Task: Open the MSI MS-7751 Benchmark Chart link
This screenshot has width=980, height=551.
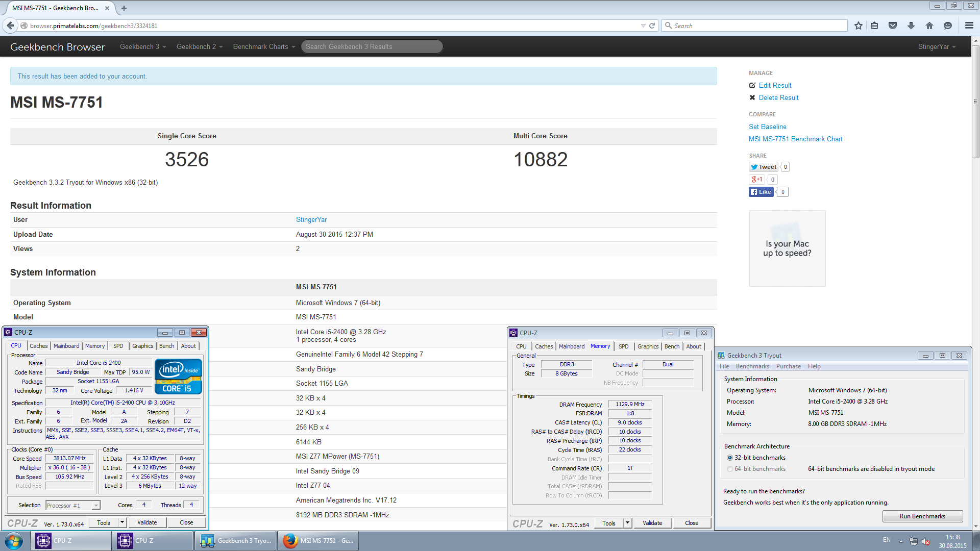Action: click(795, 139)
